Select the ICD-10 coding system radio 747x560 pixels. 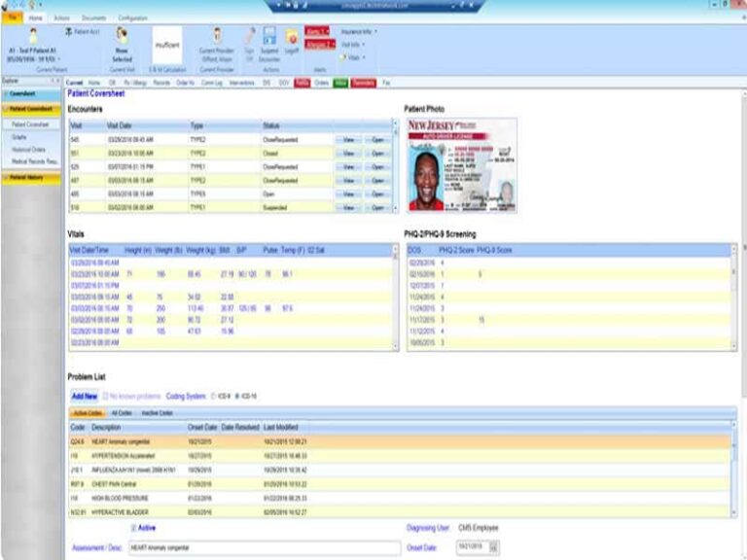[237, 397]
